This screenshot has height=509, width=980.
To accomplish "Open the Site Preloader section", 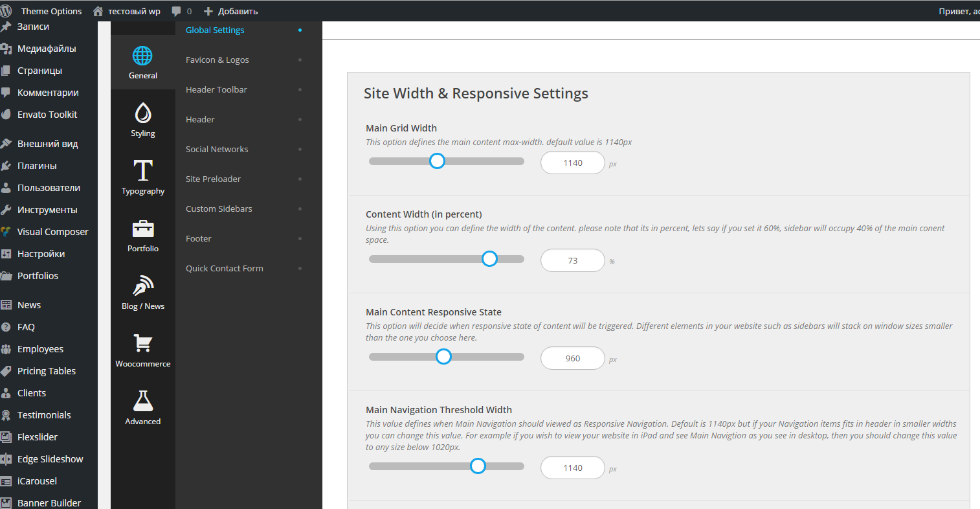I will (213, 179).
